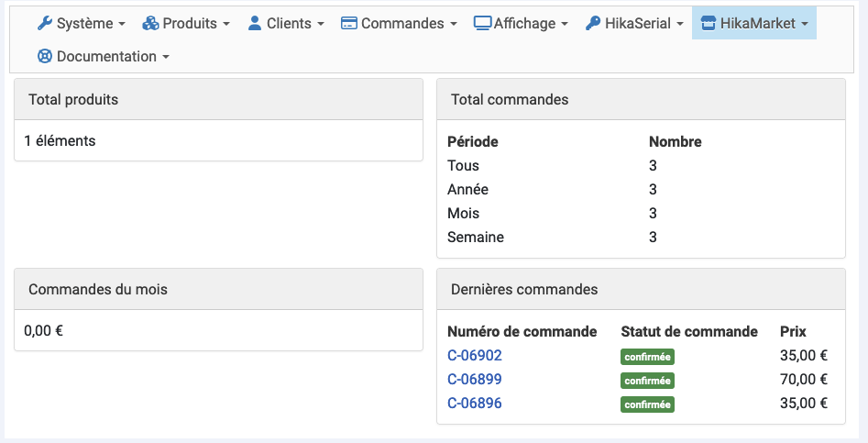868x443 pixels.
Task: Open order C-06899
Action: coord(475,380)
